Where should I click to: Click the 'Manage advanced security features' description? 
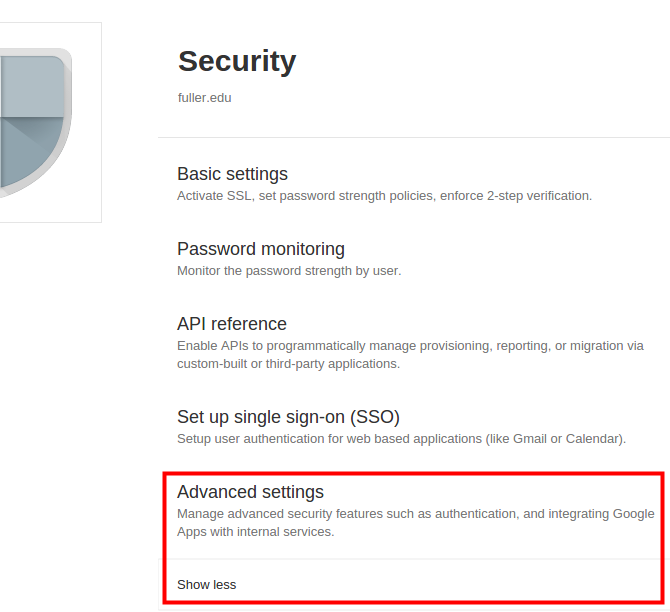(415, 523)
